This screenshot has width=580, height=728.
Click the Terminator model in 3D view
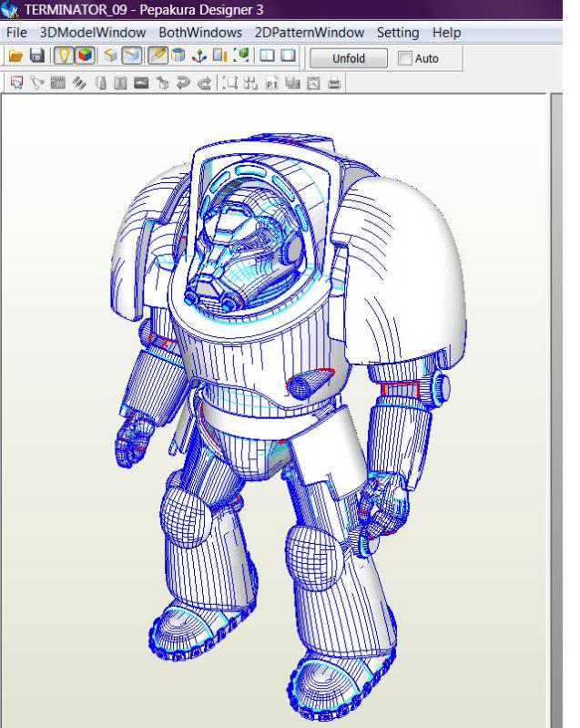[288, 427]
